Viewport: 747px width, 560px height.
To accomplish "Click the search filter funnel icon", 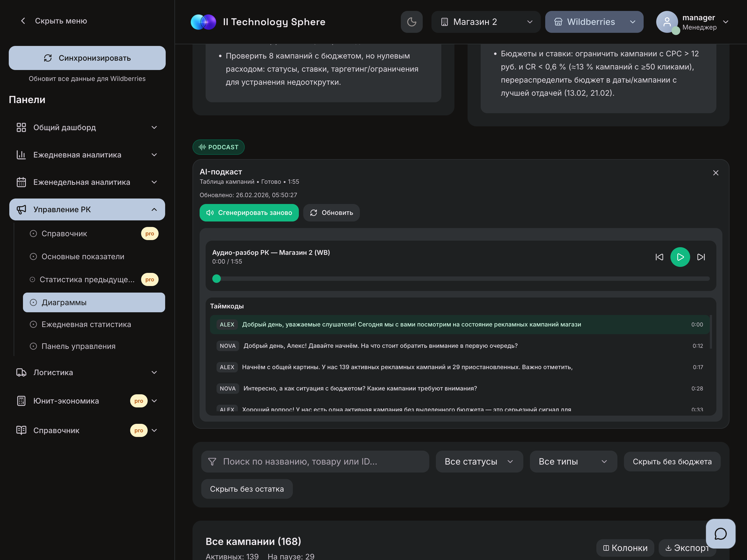I will pyautogui.click(x=212, y=461).
